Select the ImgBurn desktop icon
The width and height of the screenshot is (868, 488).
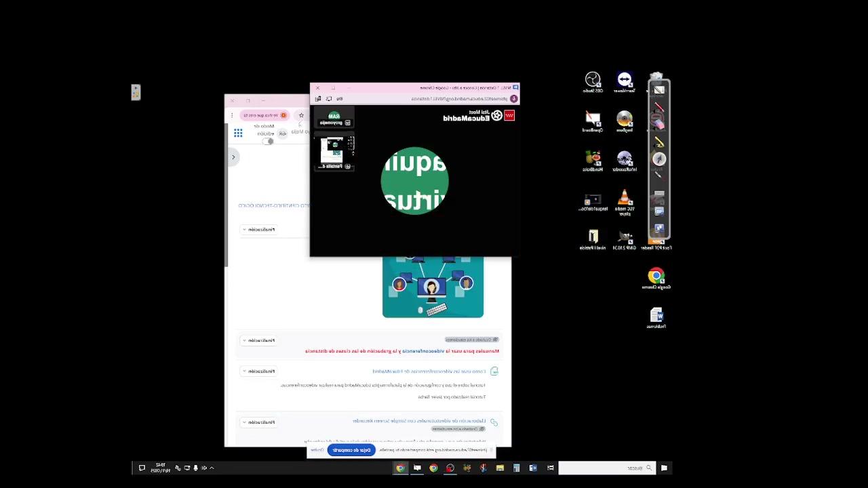point(625,122)
